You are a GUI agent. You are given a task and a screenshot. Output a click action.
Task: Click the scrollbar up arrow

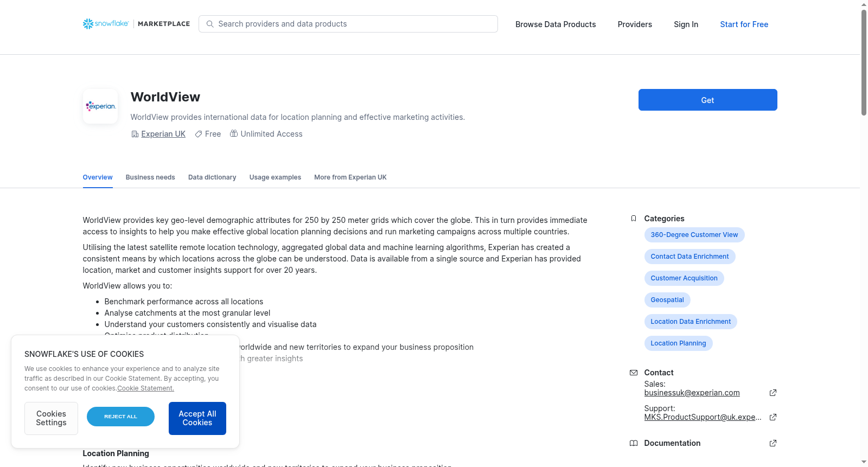point(864,4)
